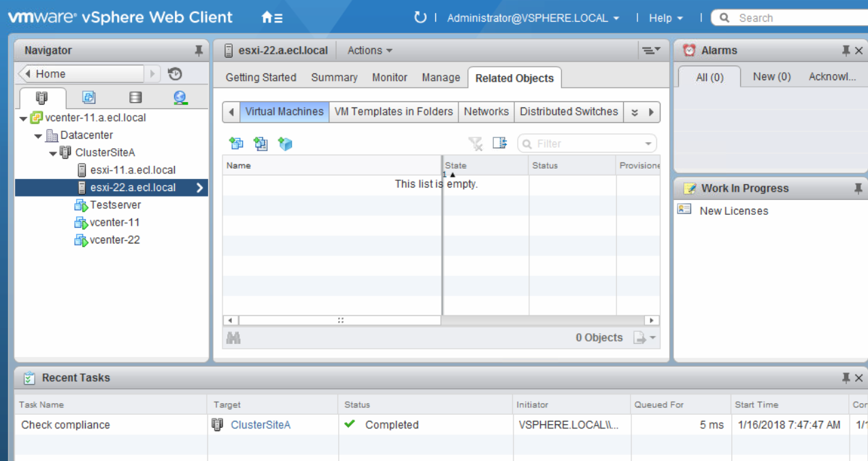868x461 pixels.
Task: Switch to Getting Started tab
Action: click(261, 78)
